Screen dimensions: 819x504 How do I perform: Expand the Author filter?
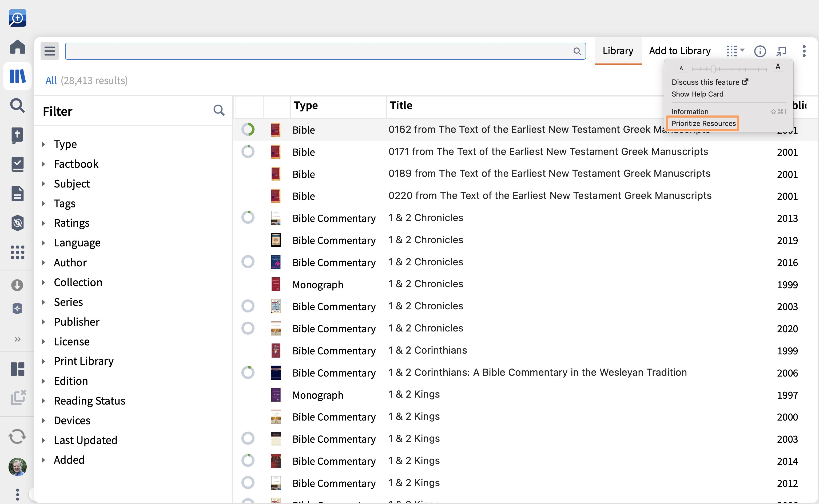pyautogui.click(x=43, y=263)
